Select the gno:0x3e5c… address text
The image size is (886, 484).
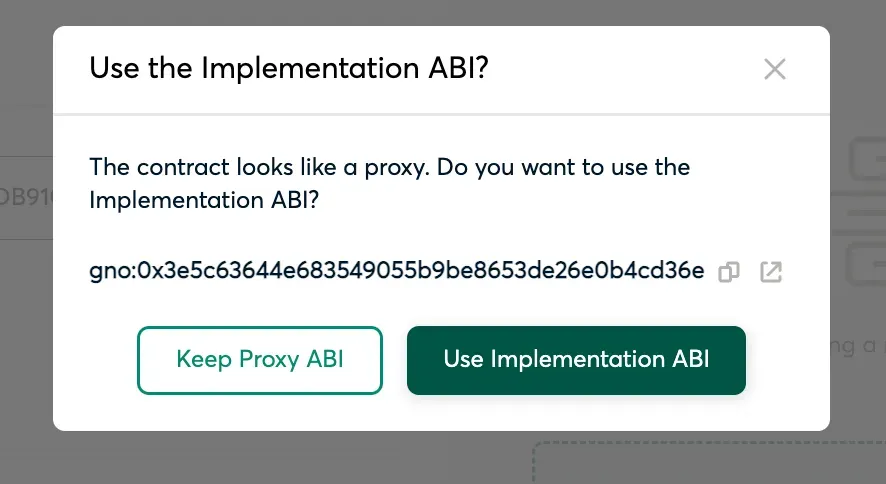pos(397,271)
